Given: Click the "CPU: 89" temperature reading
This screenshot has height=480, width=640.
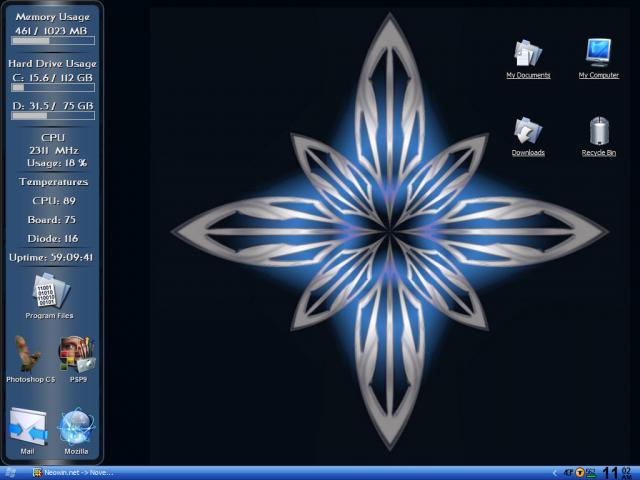Looking at the screenshot, I should click(54, 201).
